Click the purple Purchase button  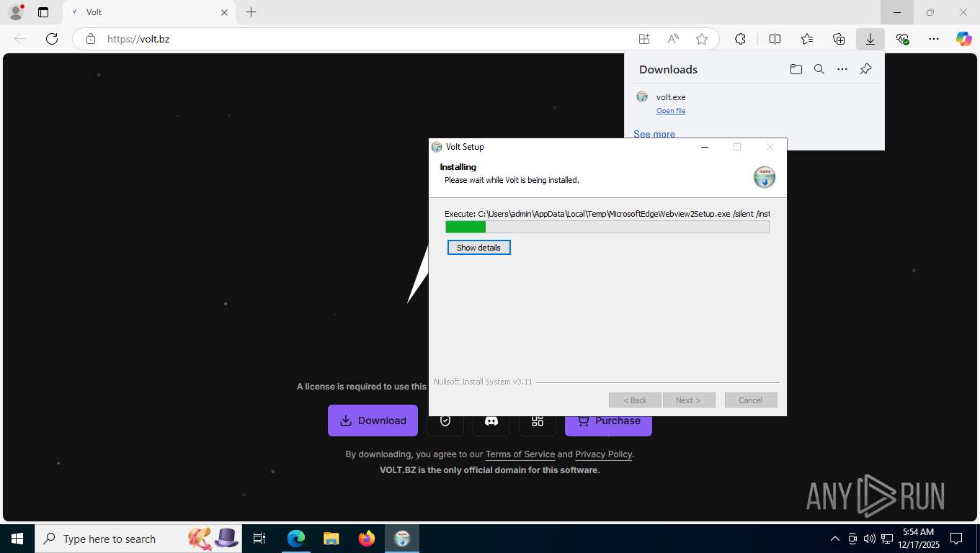tap(608, 425)
